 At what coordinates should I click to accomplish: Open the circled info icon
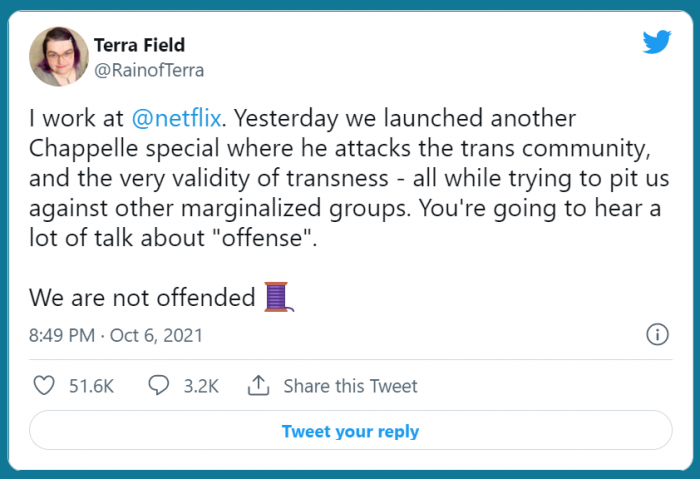coord(657,335)
